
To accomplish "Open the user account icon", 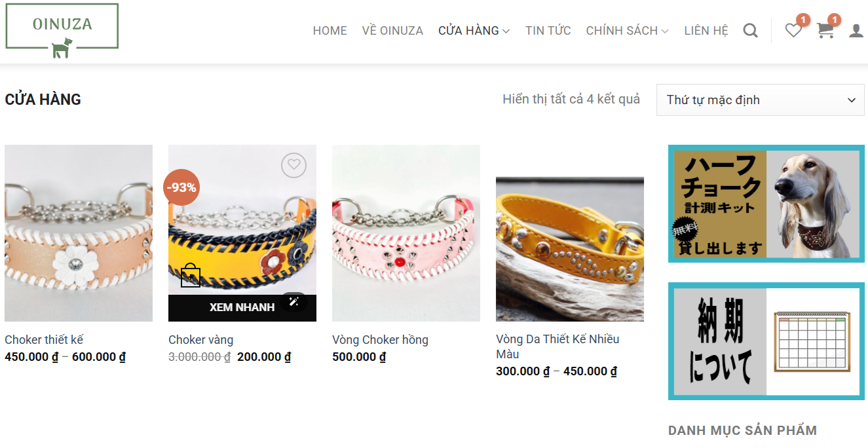I will 856,31.
